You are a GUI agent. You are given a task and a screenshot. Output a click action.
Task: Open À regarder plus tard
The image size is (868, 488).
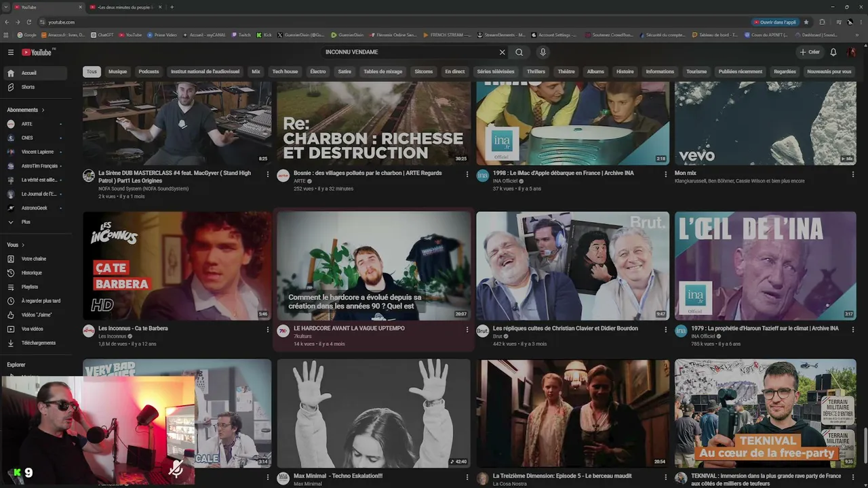[x=37, y=301]
